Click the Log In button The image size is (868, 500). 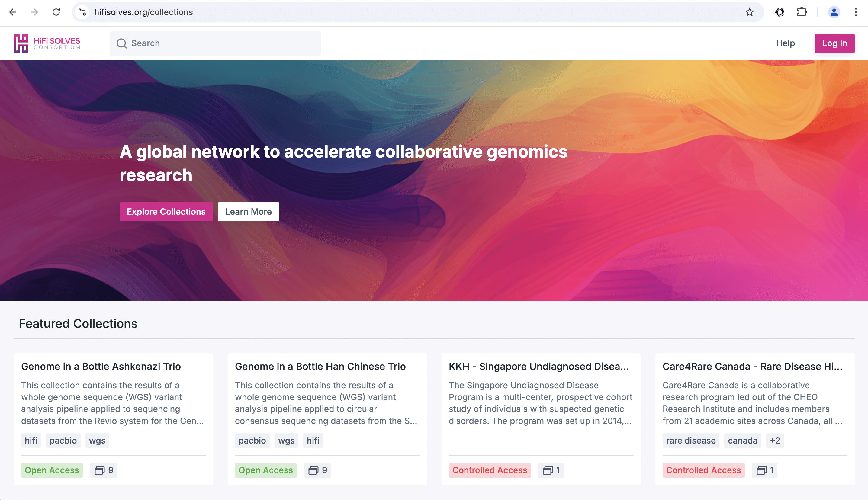point(834,43)
